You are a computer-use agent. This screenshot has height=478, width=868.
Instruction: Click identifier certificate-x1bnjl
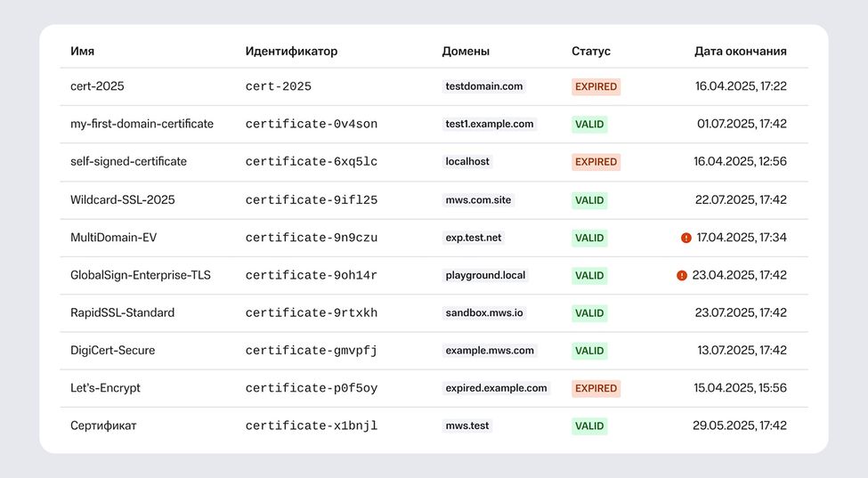point(311,426)
